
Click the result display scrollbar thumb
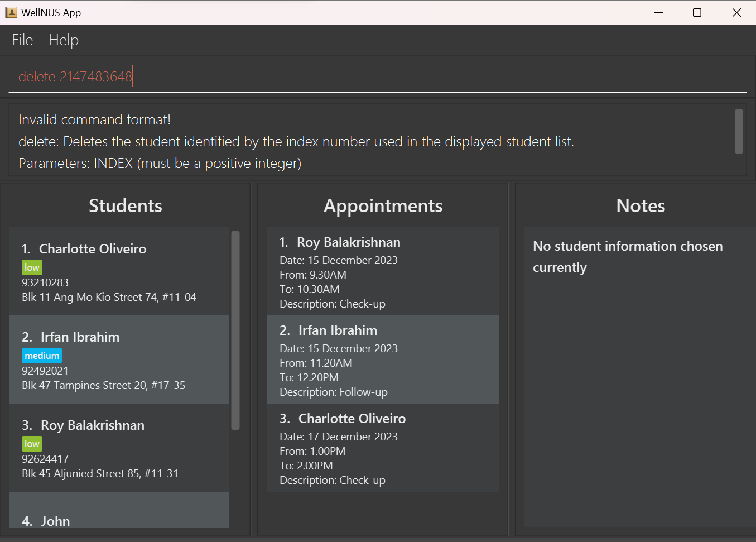739,131
